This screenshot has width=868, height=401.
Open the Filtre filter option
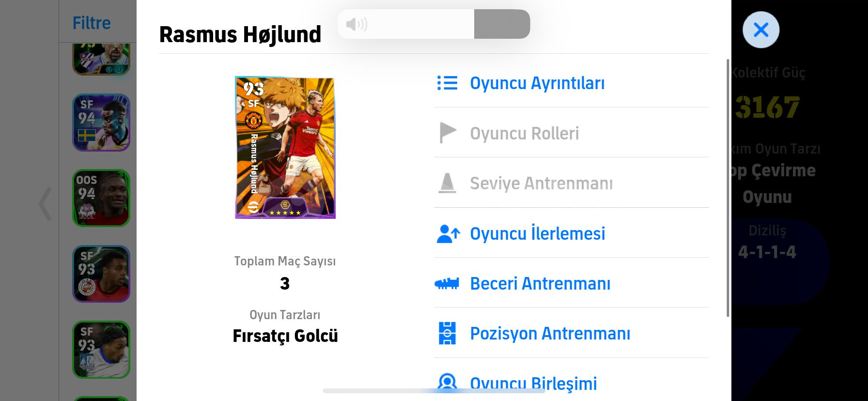pos(92,23)
